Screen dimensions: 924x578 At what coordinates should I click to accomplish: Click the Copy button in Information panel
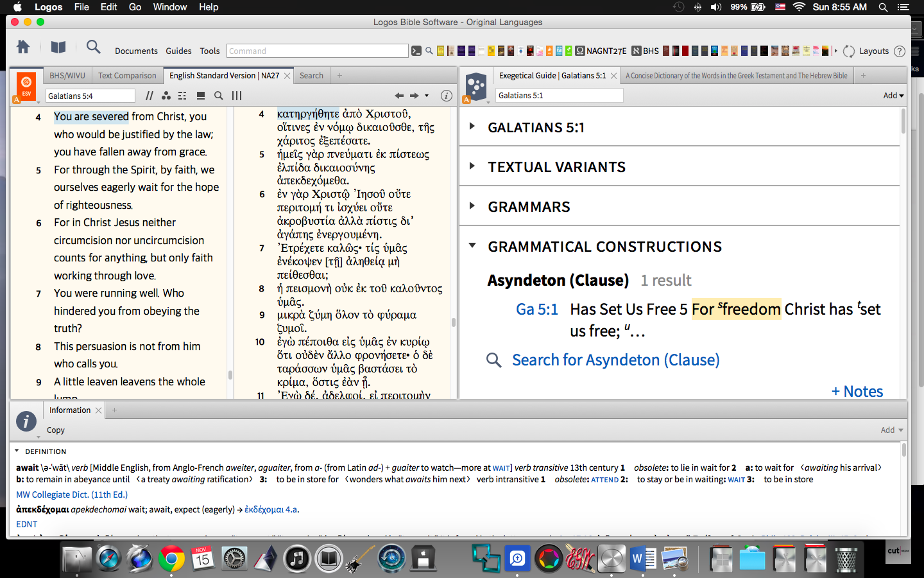click(56, 430)
